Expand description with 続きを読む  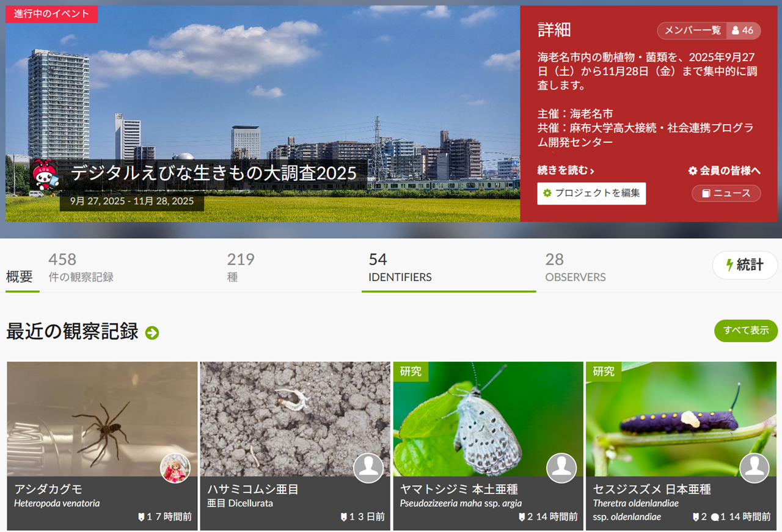[566, 170]
